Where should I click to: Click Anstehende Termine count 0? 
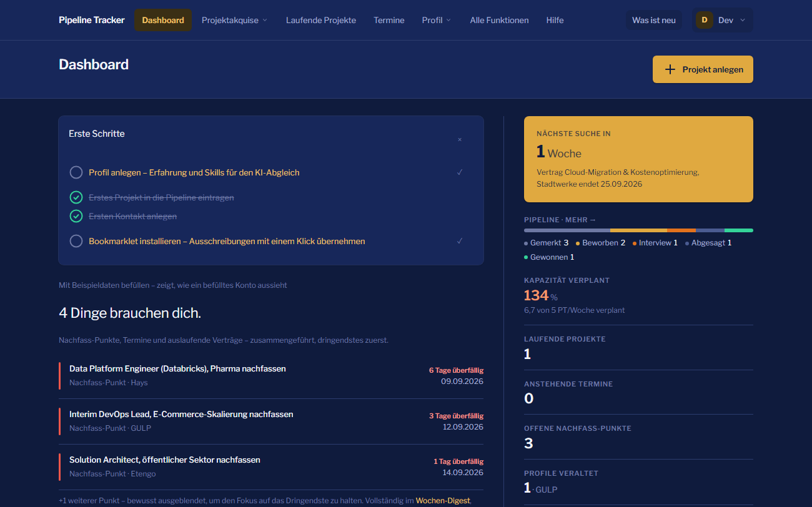[x=528, y=398]
